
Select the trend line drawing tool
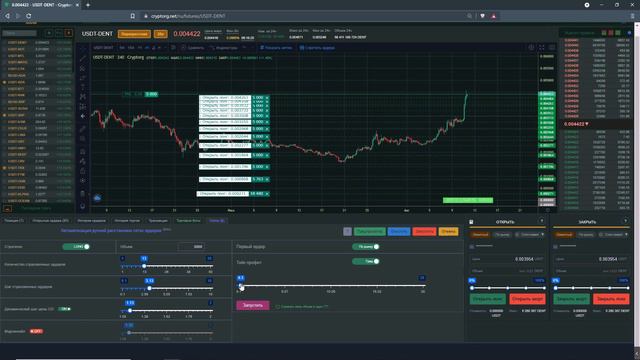(83, 58)
